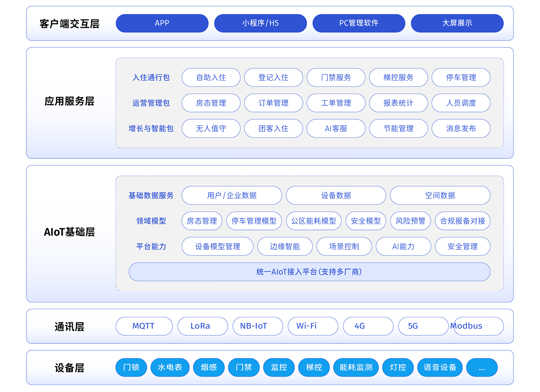The height and width of the screenshot is (392, 540).
Task: Click the MQTT protocol pill
Action: pos(144,326)
